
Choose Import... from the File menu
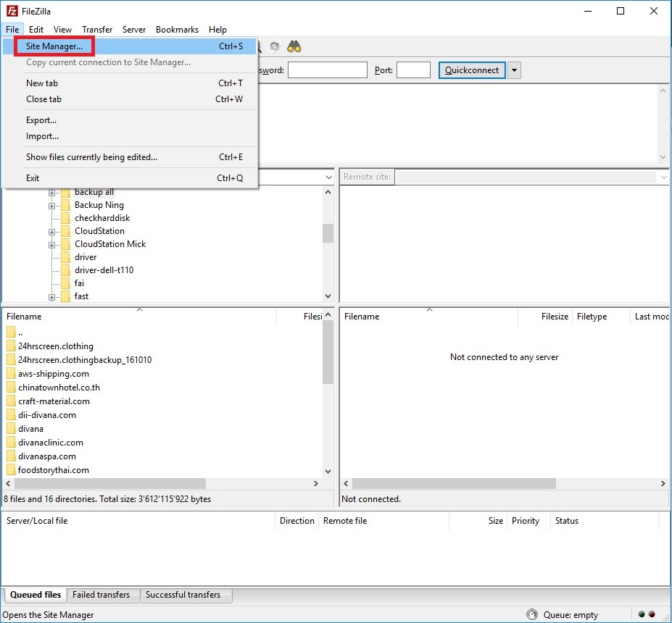coord(130,136)
